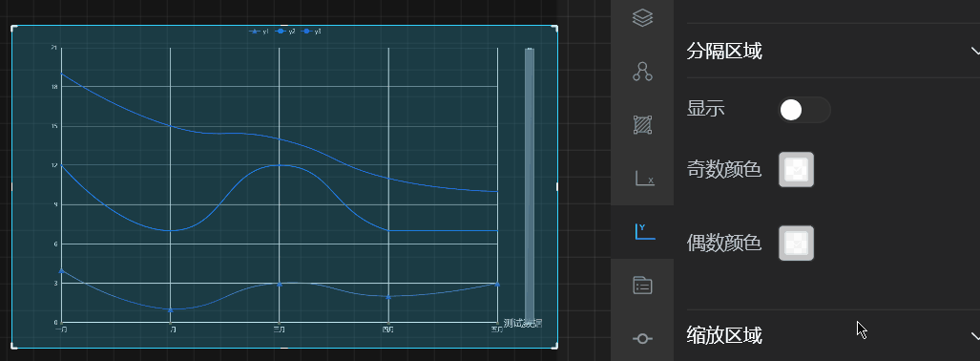Collapse the 分隔区域 section chevron
Viewport: 980px width, 361px height.
coord(974,51)
